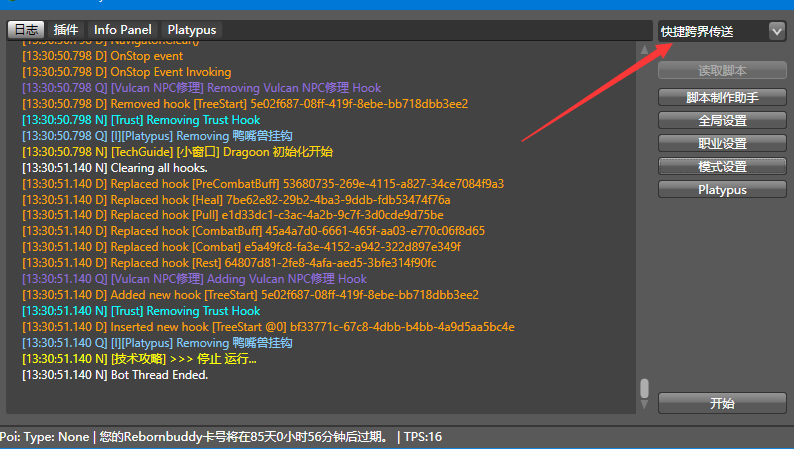The height and width of the screenshot is (449, 794).
Task: Click the greyed-out 读取脚本 button
Action: [x=722, y=71]
